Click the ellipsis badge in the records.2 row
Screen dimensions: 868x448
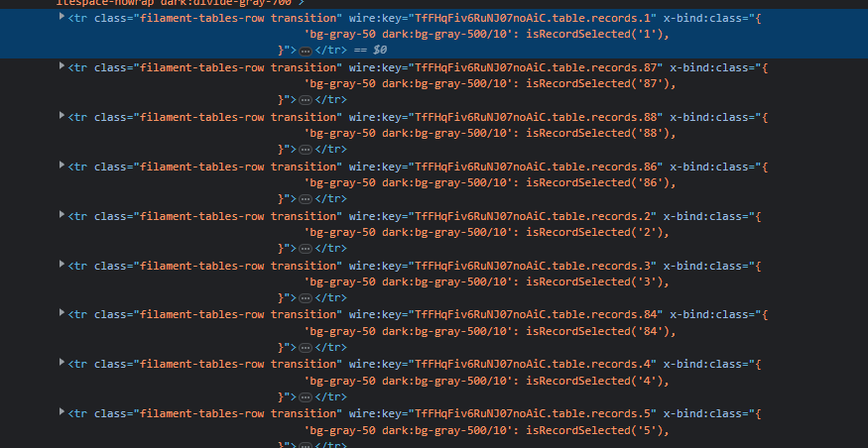[306, 249]
